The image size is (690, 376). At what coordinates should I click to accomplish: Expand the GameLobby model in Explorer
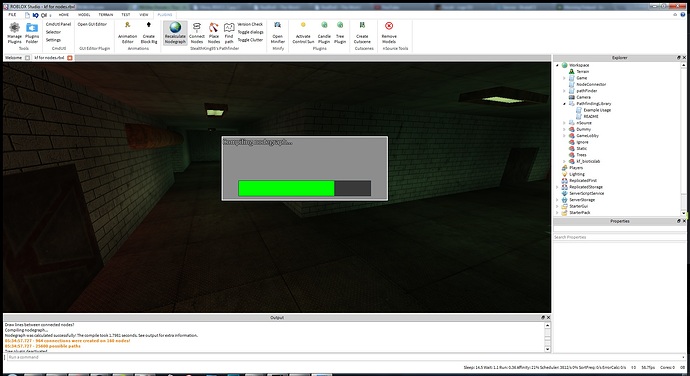pyautogui.click(x=565, y=136)
